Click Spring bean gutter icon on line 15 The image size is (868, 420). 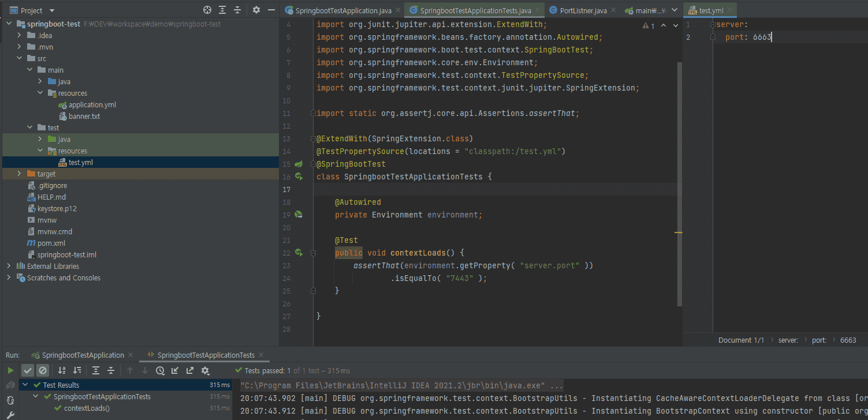(299, 164)
